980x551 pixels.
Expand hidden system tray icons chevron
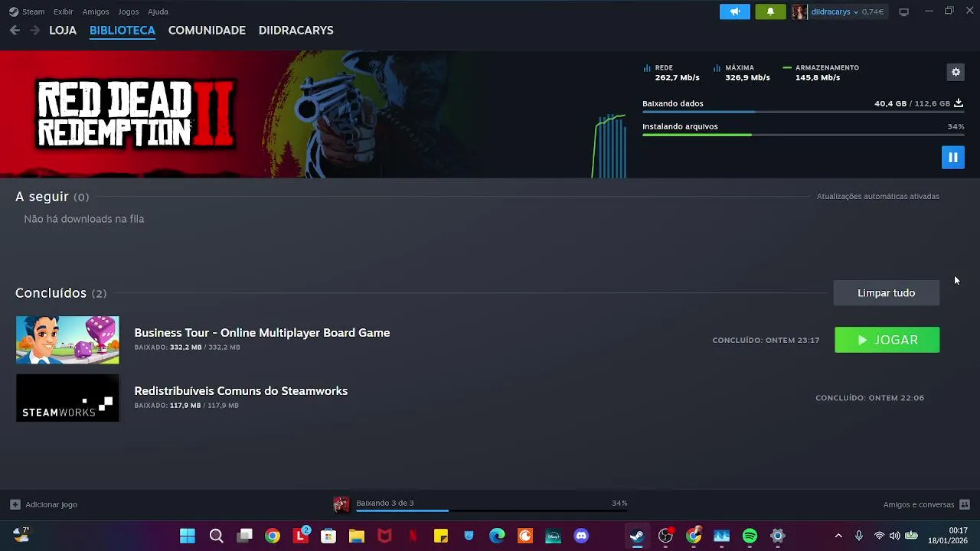tap(838, 536)
